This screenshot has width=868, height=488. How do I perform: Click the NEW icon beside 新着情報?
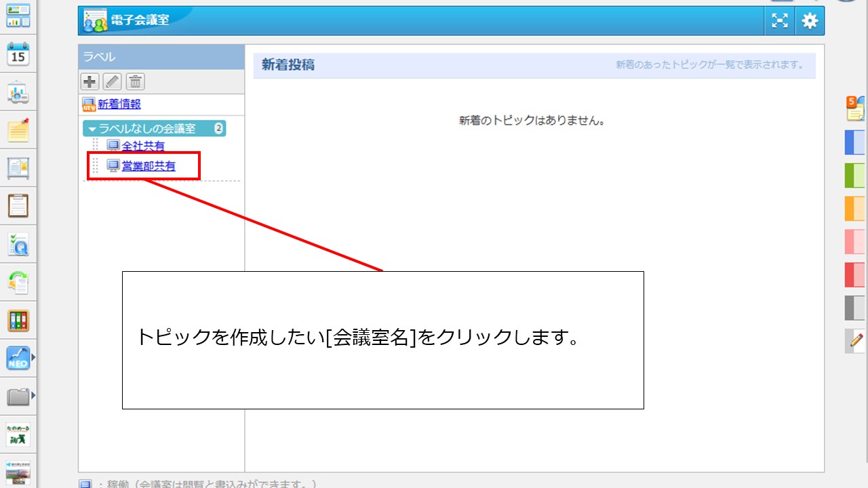(x=89, y=104)
